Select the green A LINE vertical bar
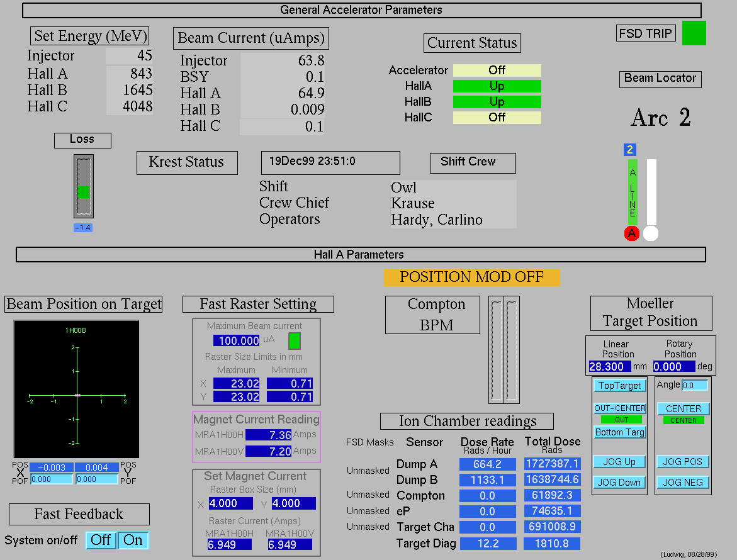The width and height of the screenshot is (737, 560). click(633, 191)
